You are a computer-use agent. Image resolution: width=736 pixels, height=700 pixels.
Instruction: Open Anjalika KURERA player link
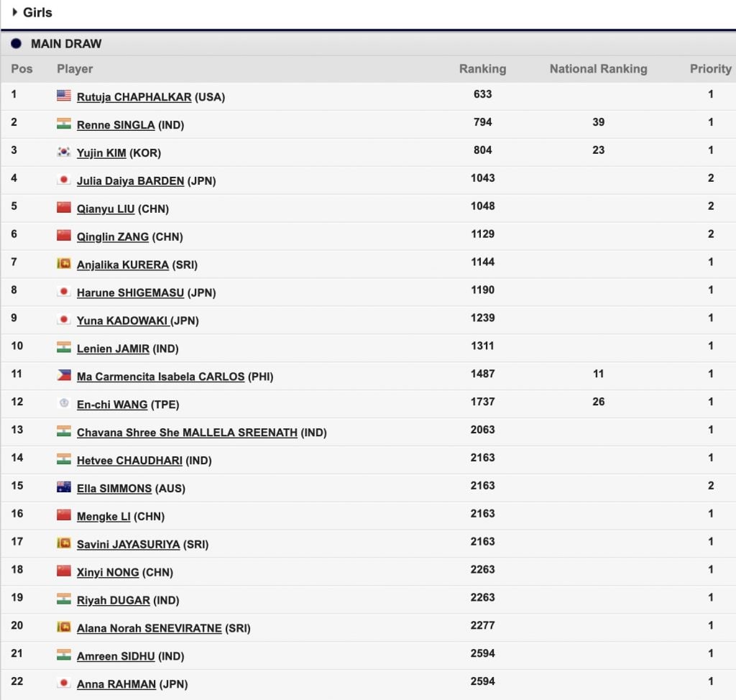click(123, 264)
